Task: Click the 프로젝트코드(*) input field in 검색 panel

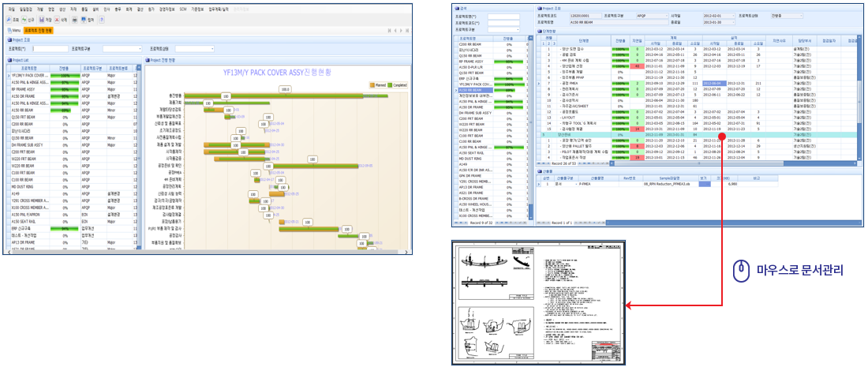Action: click(x=503, y=23)
